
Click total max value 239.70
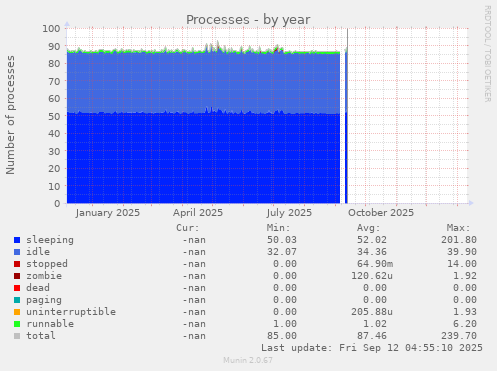[459, 336]
